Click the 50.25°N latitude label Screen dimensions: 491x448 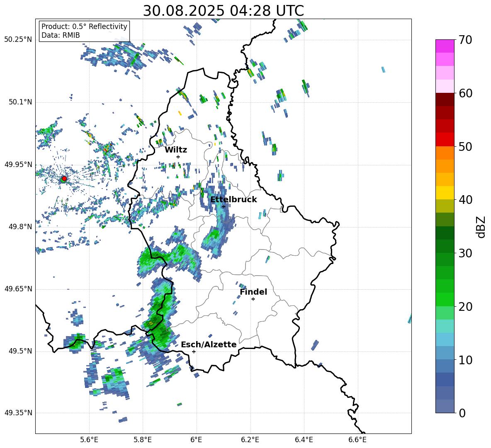[18, 40]
